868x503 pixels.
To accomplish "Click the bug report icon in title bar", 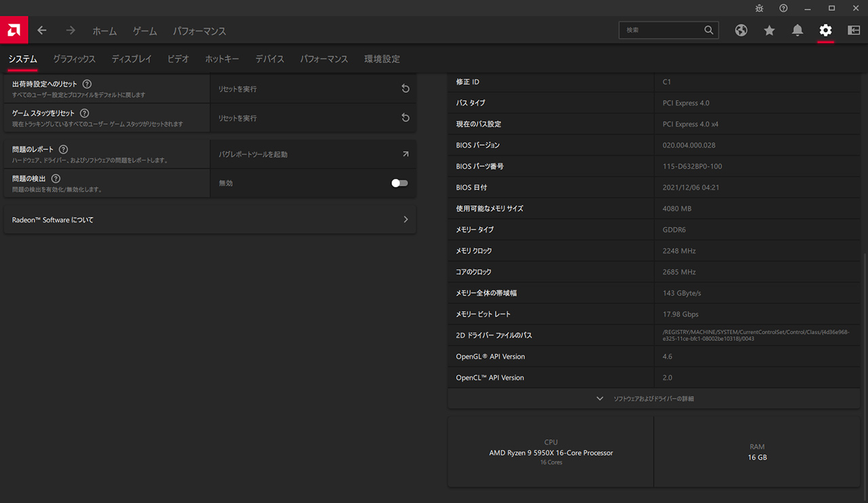I will pyautogui.click(x=759, y=8).
